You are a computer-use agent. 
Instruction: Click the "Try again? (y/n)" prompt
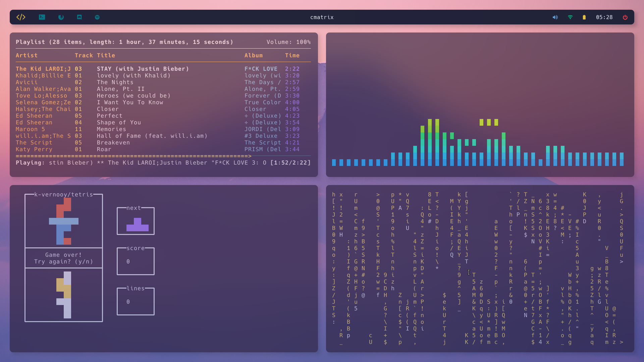coord(63,261)
